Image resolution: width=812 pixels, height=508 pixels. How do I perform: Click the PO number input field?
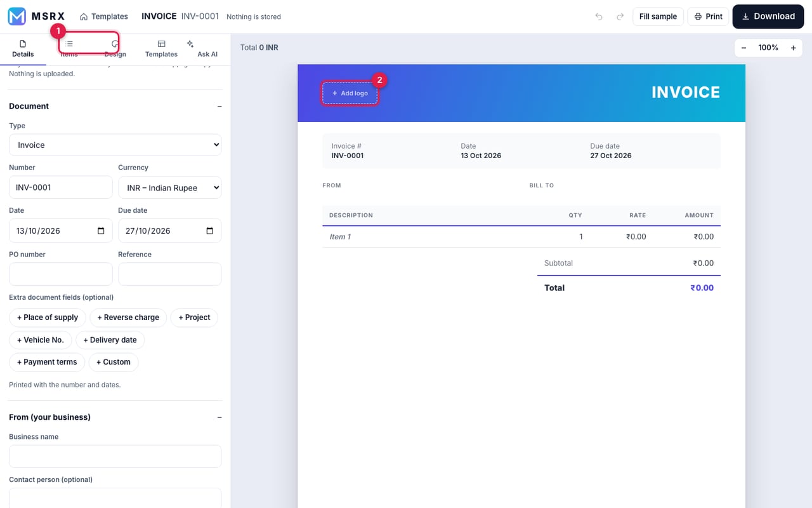[x=61, y=274]
